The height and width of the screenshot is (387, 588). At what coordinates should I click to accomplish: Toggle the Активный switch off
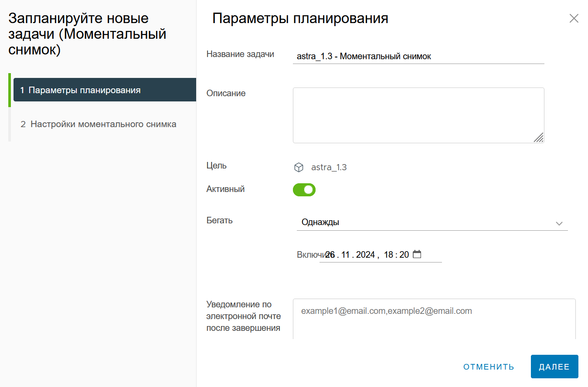304,190
